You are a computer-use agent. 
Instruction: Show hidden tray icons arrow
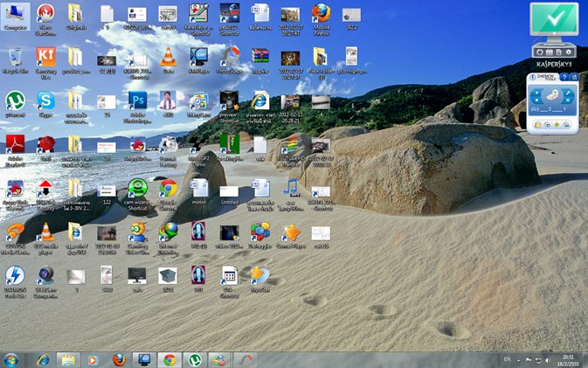(519, 360)
